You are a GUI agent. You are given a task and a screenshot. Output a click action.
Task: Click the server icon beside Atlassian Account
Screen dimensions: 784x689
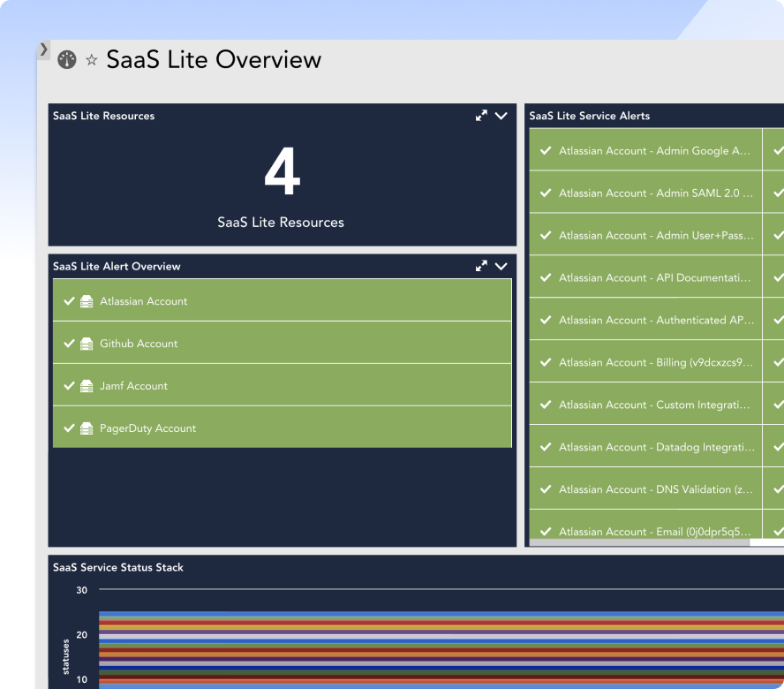click(87, 301)
